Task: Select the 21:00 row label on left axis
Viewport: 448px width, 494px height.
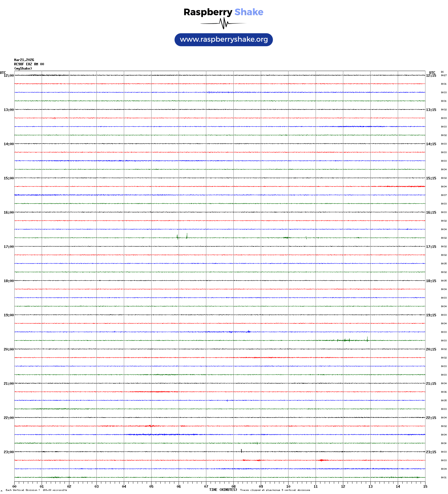Action: point(9,384)
